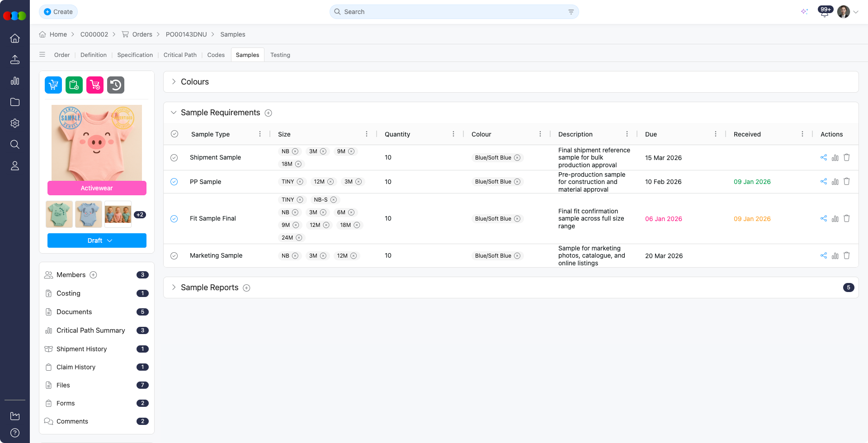Open the search icon in the sidebar
This screenshot has width=868, height=443.
click(x=15, y=145)
